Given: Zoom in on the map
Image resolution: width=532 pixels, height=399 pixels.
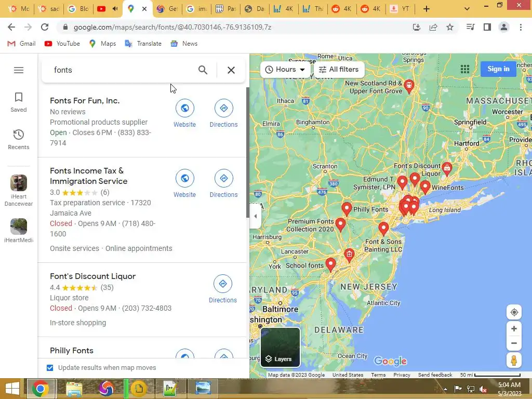Looking at the screenshot, I should [x=514, y=329].
